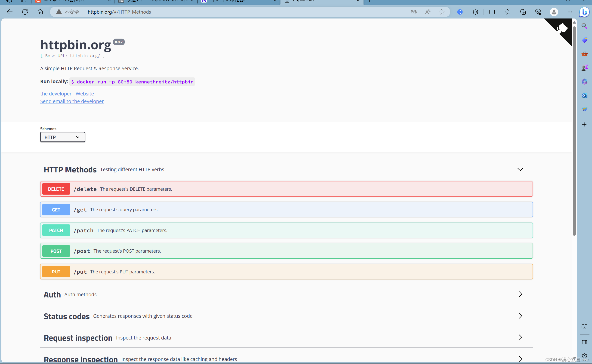Expand the Request inspection section

(x=520, y=337)
